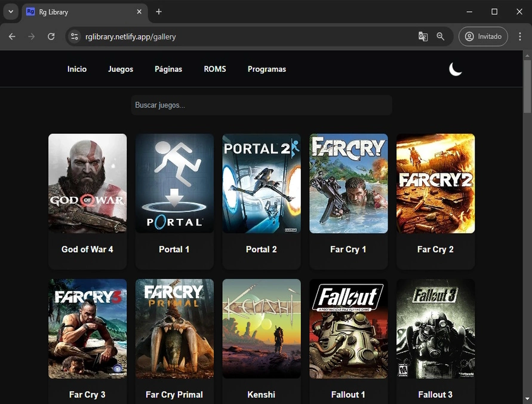
Task: Click the address bar URL
Action: tap(131, 36)
